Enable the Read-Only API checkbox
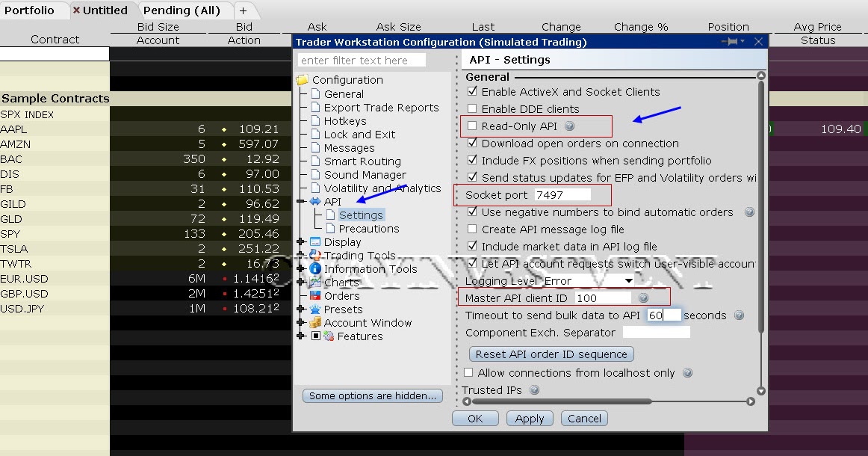 tap(474, 126)
